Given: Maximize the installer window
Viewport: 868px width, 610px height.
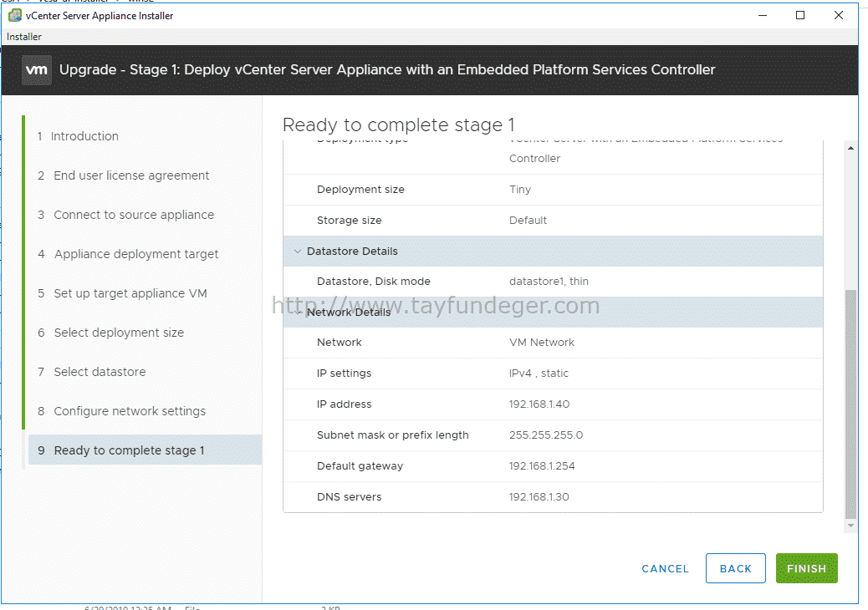Looking at the screenshot, I should [800, 16].
